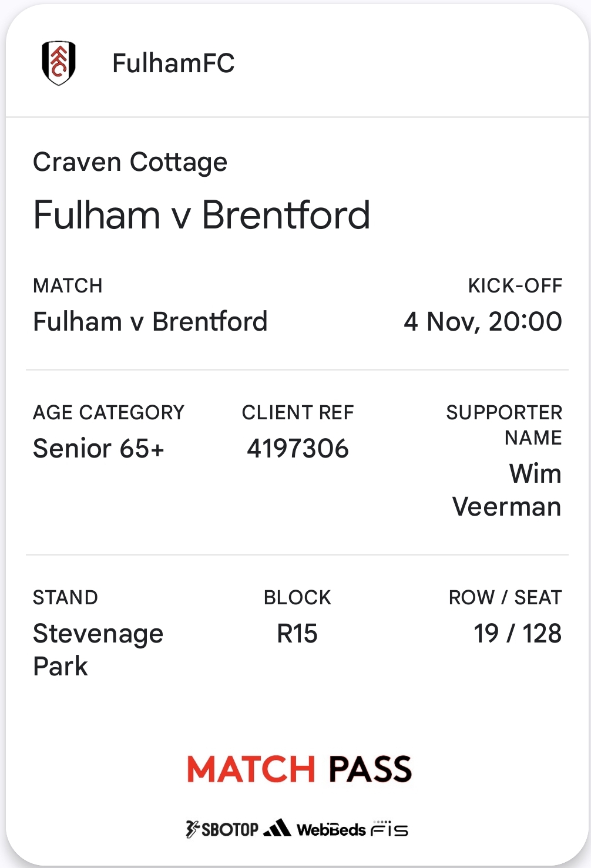Tap the Craven Cottage venue text
The height and width of the screenshot is (868, 591).
point(130,163)
